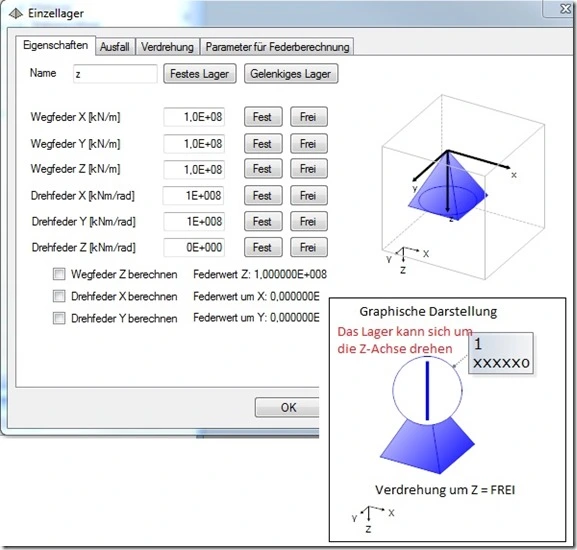The image size is (577, 550).
Task: Click the Einzellager title bar app icon
Action: (x=15, y=14)
